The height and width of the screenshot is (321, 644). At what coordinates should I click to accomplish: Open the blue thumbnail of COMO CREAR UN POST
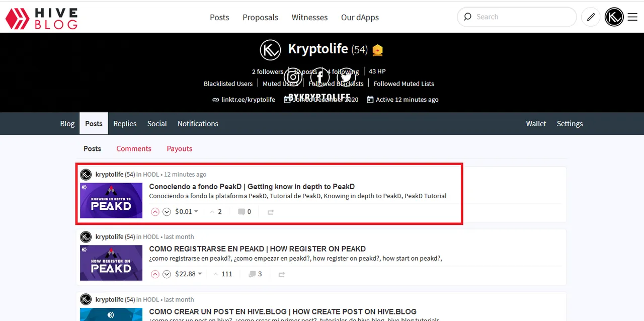pos(111,314)
